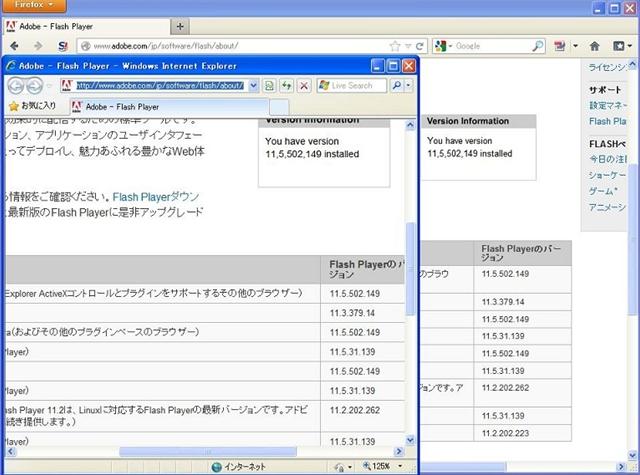Image resolution: width=640 pixels, height=475 pixels.
Task: Open dropdown beside Firefox add-on icon
Action: point(576,46)
